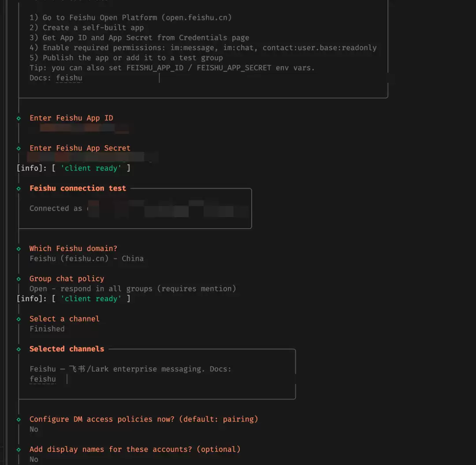Select the diamond bullet next to Feishu connection test
The image size is (476, 465).
(19, 188)
